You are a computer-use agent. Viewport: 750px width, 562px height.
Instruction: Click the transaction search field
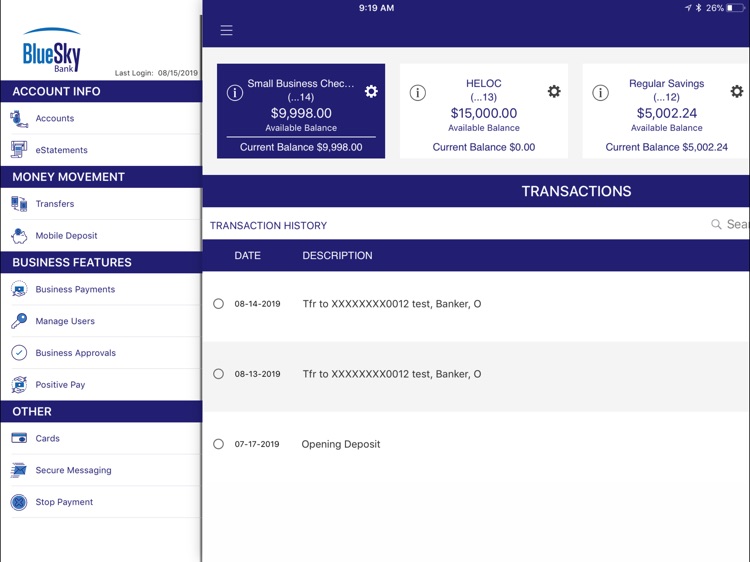point(729,224)
